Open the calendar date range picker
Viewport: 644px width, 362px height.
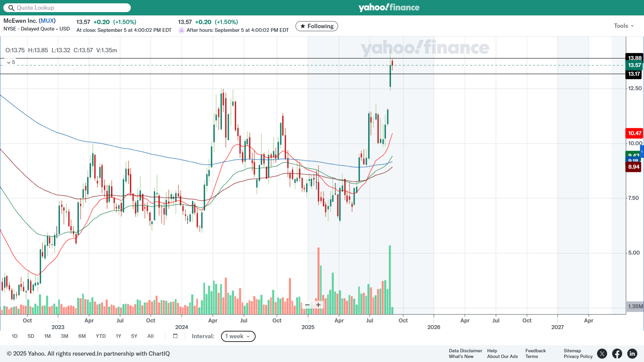click(x=175, y=336)
